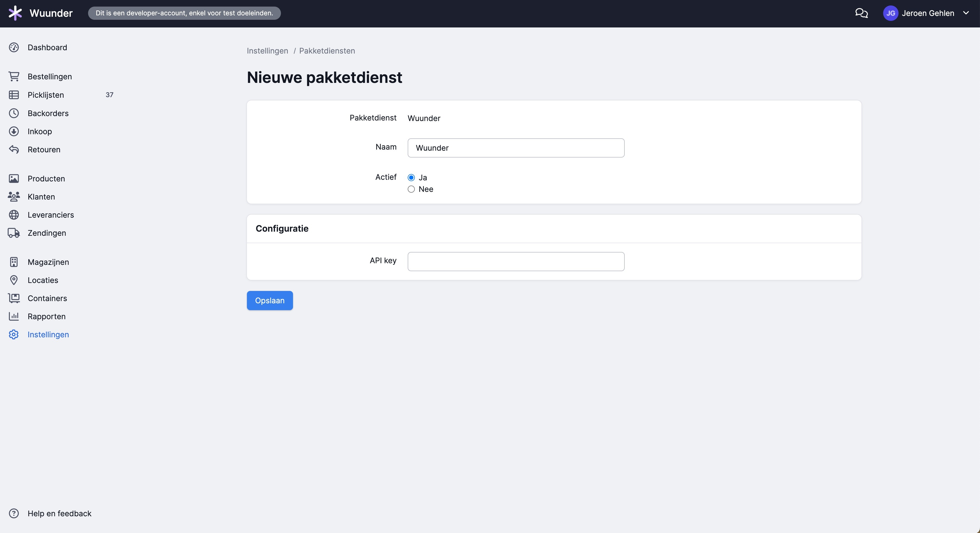Click the Picklijsten count badge 37
Screen dimensions: 980x533
click(109, 95)
